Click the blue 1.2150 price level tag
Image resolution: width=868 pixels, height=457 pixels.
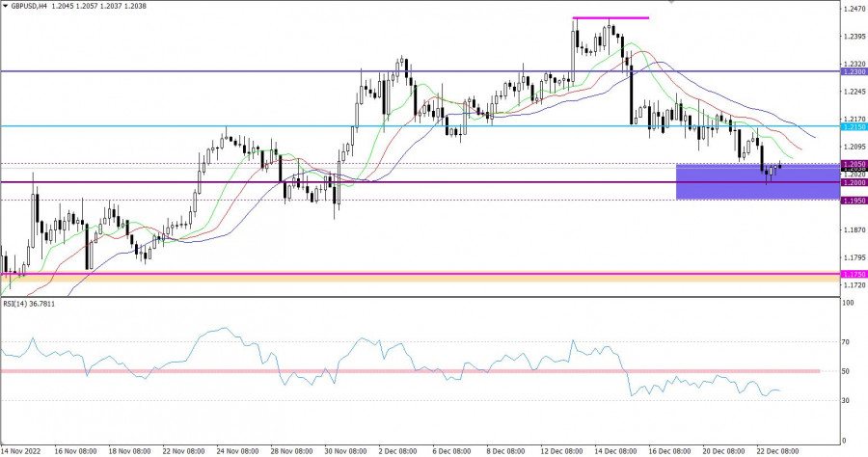point(854,127)
